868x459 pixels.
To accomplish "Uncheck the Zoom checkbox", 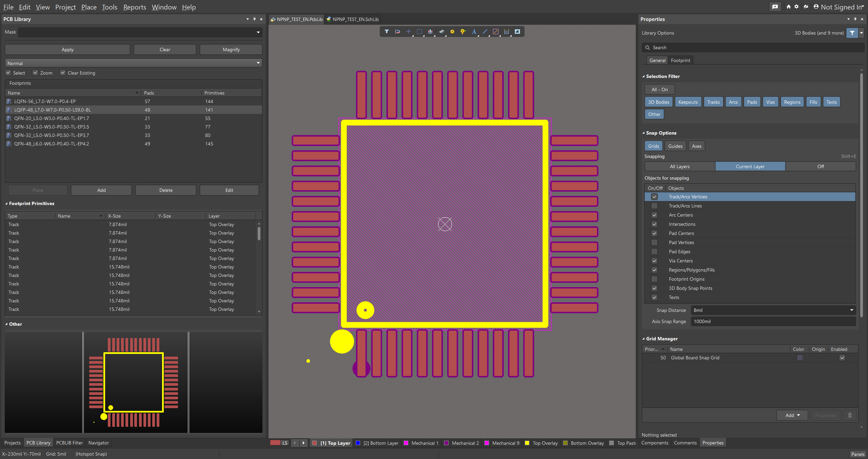I will point(35,73).
